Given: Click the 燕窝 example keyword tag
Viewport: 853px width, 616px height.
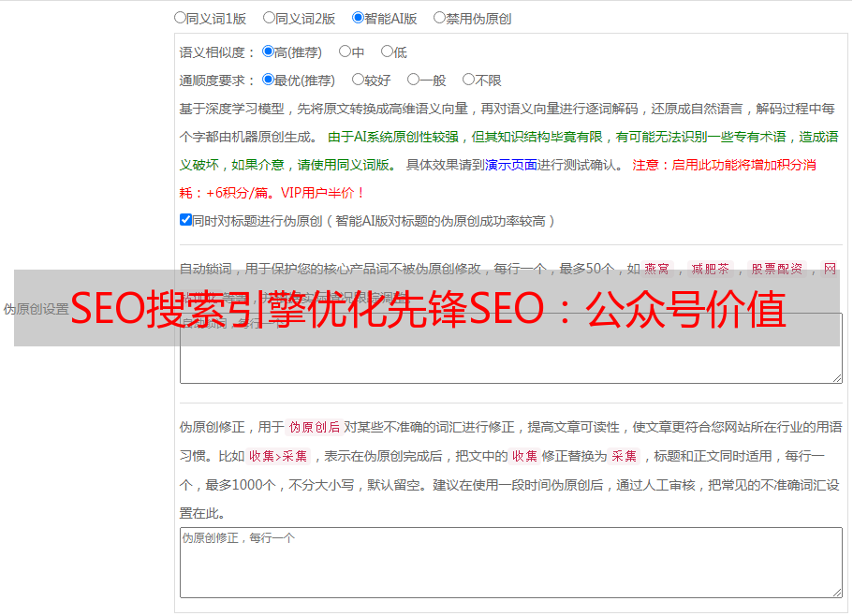Looking at the screenshot, I should 656,269.
